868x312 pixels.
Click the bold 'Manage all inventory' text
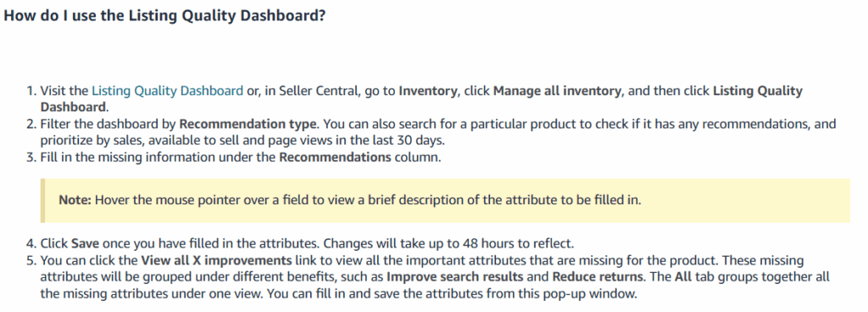pyautogui.click(x=558, y=91)
